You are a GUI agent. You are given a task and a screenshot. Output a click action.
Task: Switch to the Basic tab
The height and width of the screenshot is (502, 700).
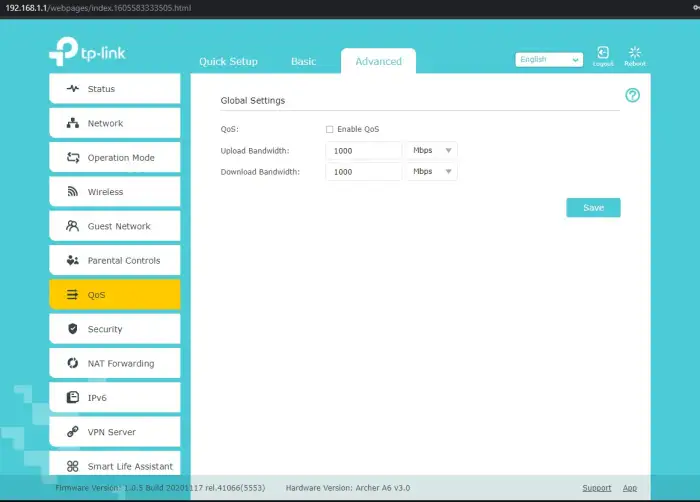coord(303,61)
